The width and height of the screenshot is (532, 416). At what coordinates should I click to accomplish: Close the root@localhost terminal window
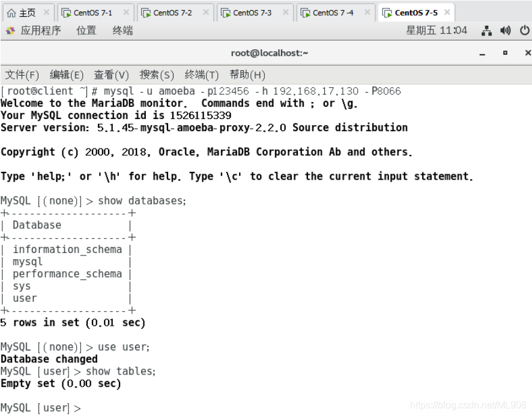coord(528,53)
